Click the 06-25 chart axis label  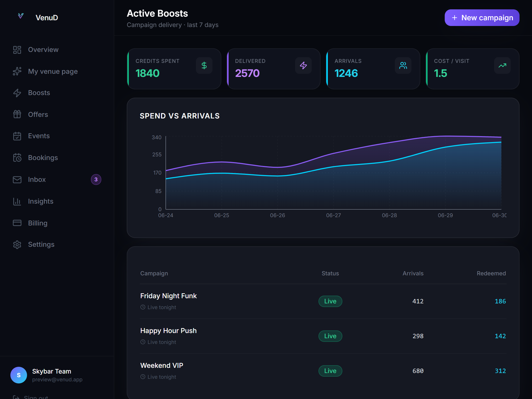pyautogui.click(x=222, y=215)
